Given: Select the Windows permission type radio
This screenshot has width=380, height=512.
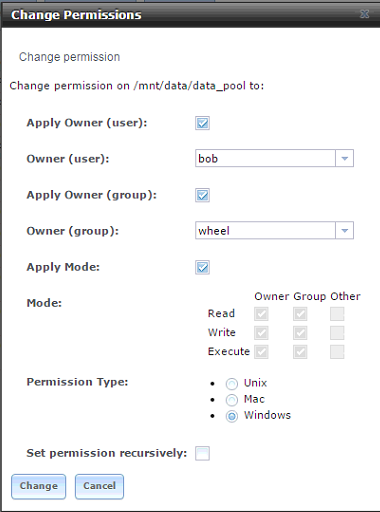Looking at the screenshot, I should [x=232, y=416].
